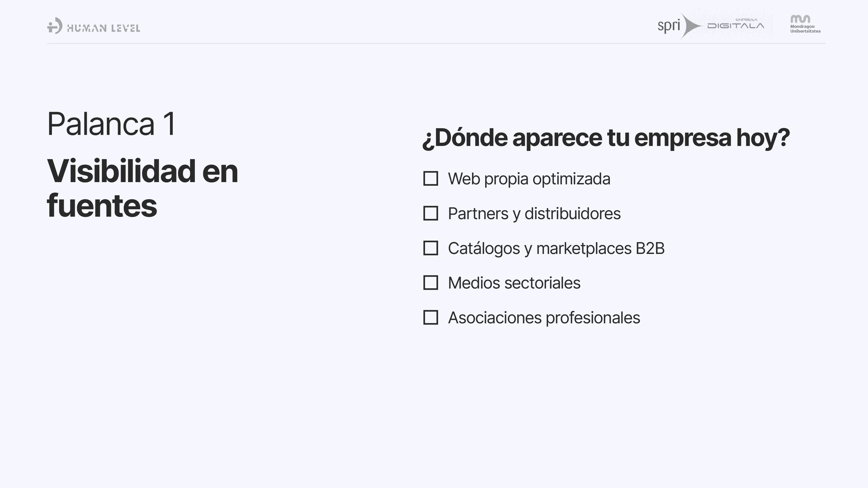The height and width of the screenshot is (488, 868).
Task: Click the Mondragon 'mu' logo symbol
Action: click(800, 19)
